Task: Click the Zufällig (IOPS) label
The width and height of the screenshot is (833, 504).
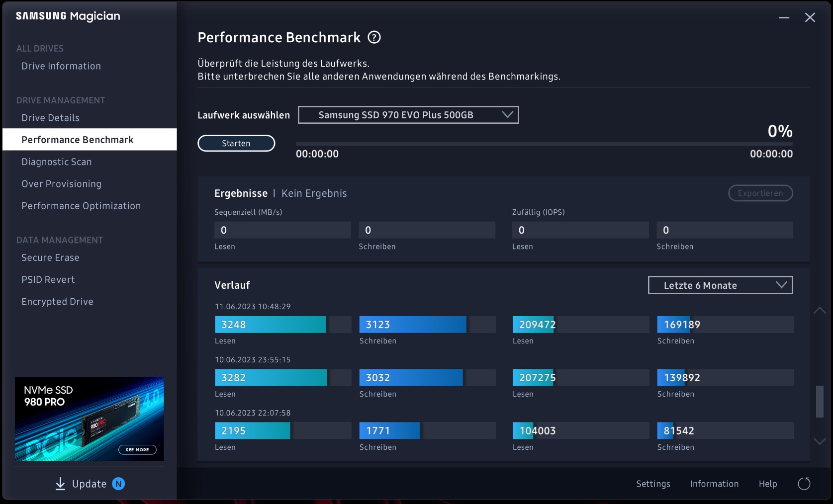Action: [x=539, y=212]
